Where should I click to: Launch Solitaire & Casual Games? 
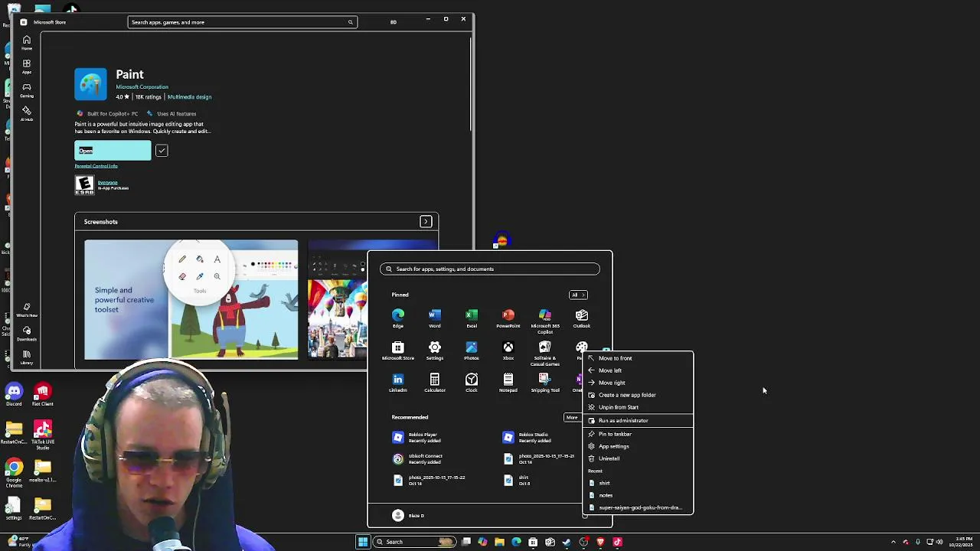tap(545, 354)
